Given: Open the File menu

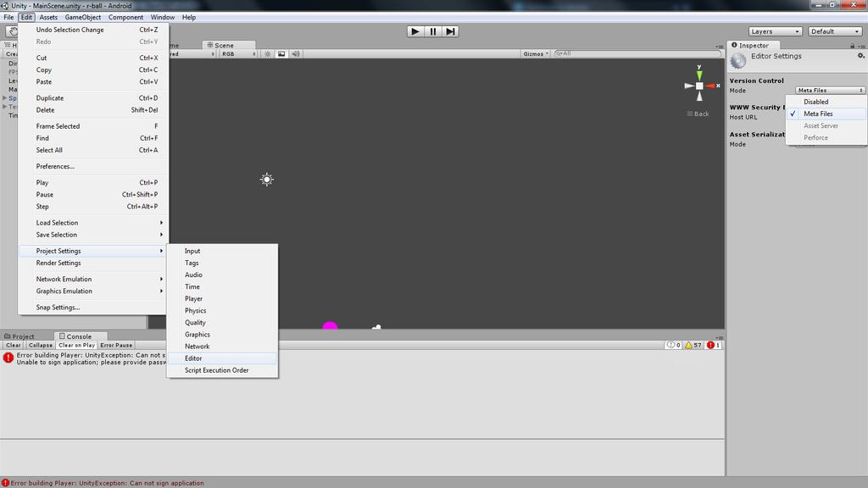Looking at the screenshot, I should [8, 17].
